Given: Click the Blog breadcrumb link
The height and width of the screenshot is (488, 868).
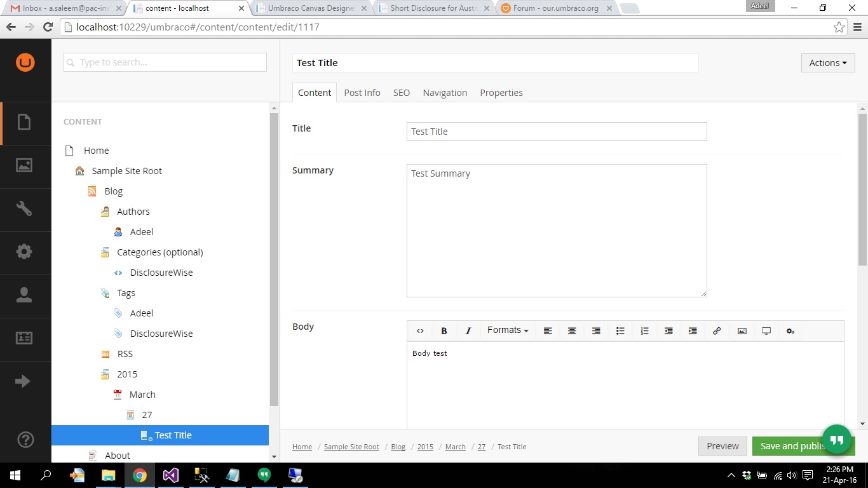Looking at the screenshot, I should 398,447.
